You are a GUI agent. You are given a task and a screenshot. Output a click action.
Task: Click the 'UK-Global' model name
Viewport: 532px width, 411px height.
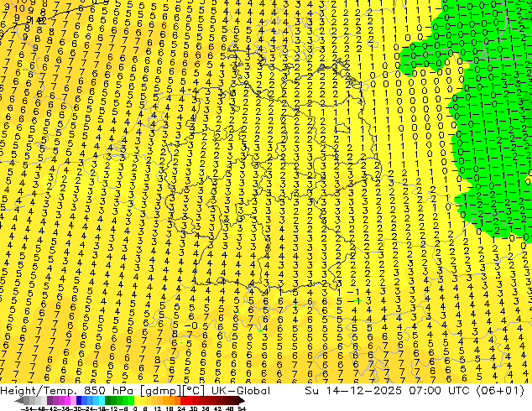(x=241, y=391)
